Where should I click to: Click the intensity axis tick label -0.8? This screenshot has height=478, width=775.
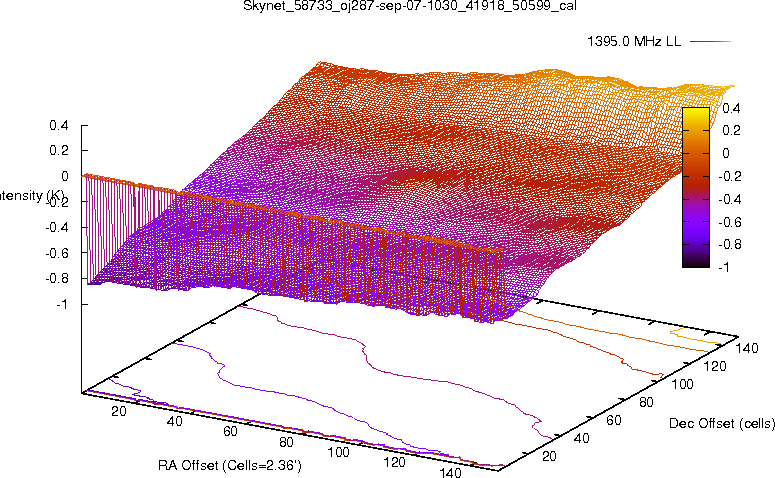(x=57, y=278)
